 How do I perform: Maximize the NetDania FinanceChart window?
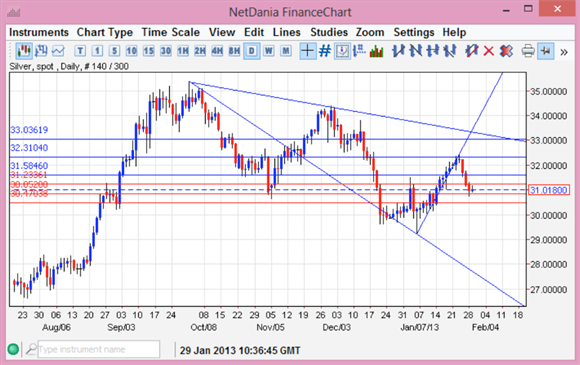coord(528,9)
